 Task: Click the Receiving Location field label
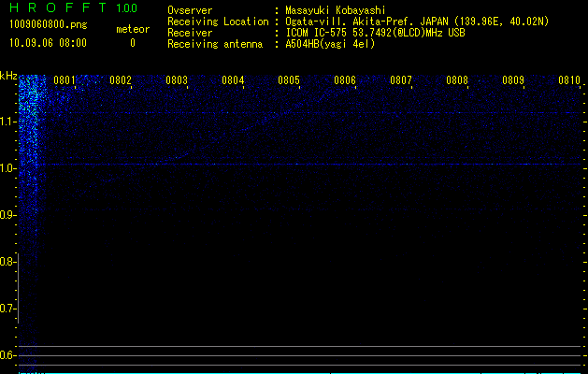pos(218,22)
